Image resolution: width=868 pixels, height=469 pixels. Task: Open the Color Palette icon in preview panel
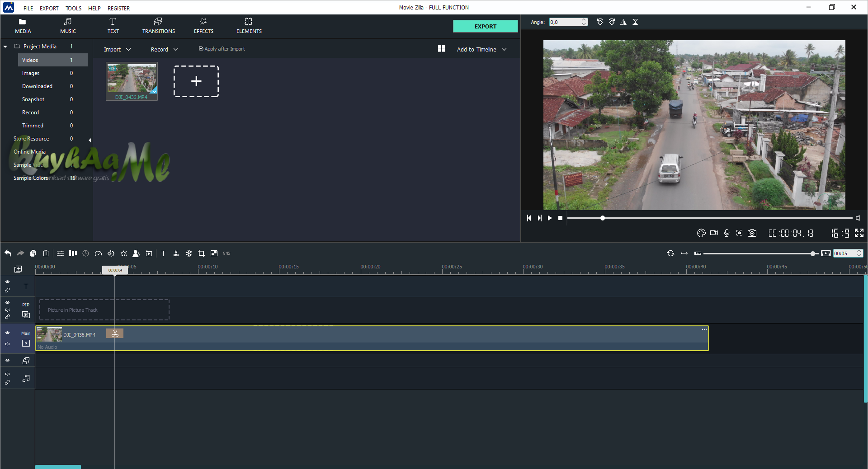click(x=701, y=234)
